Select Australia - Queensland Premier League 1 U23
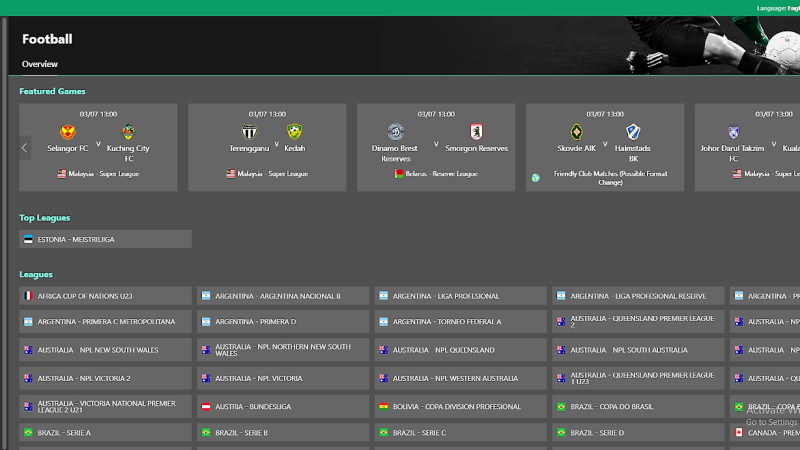 638,378
